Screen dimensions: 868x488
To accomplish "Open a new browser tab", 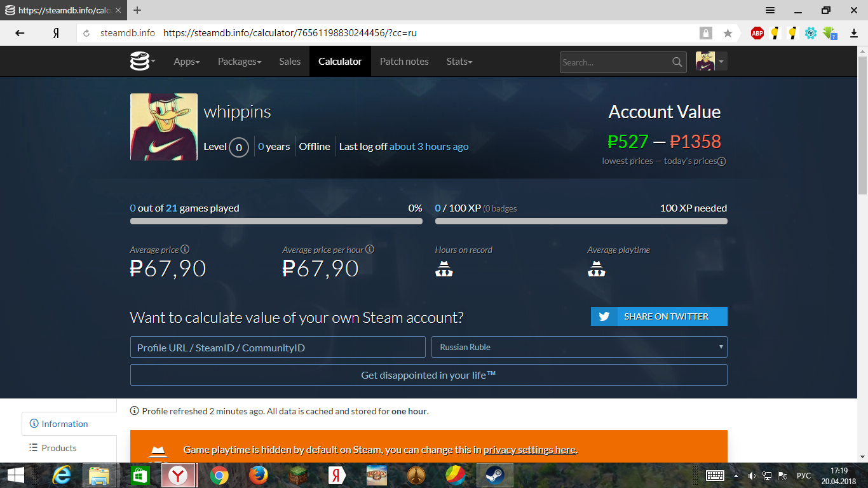I will (137, 10).
